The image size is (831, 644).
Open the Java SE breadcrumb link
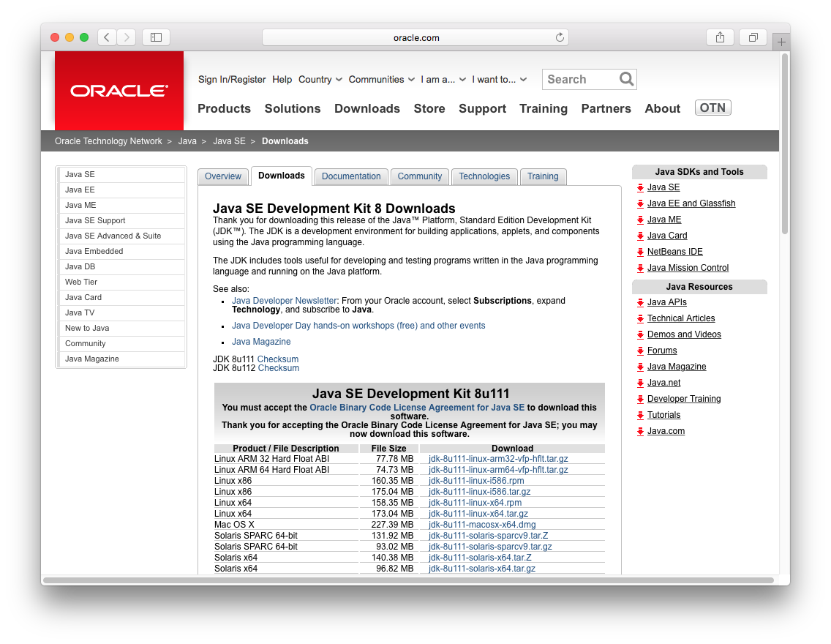(229, 141)
